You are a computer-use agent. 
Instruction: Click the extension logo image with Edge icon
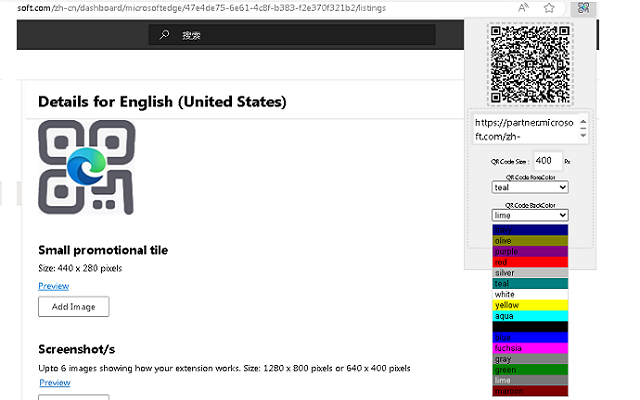click(x=86, y=167)
